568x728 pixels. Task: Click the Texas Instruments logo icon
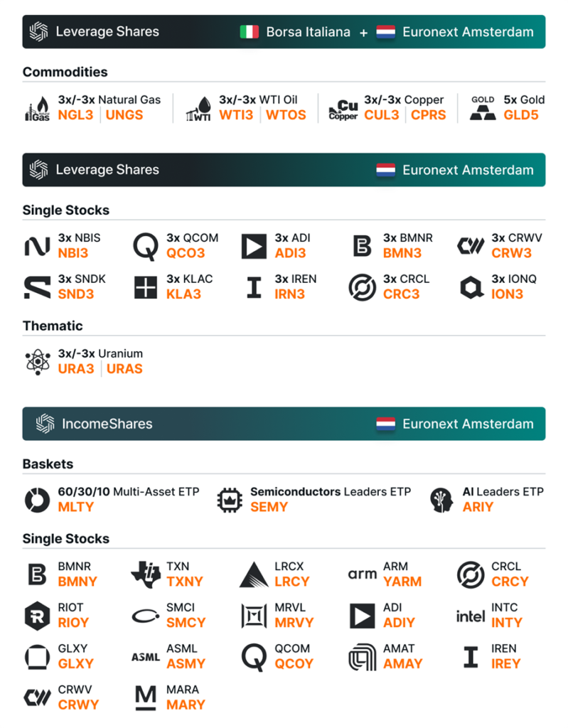point(146,574)
